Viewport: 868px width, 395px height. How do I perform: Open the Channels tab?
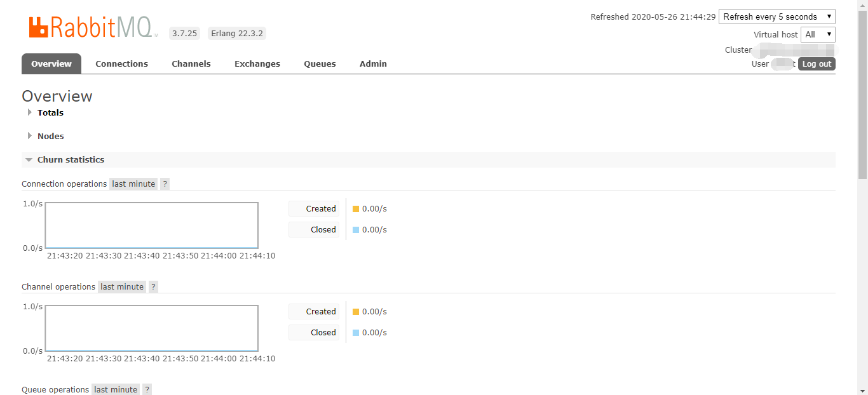coord(191,64)
